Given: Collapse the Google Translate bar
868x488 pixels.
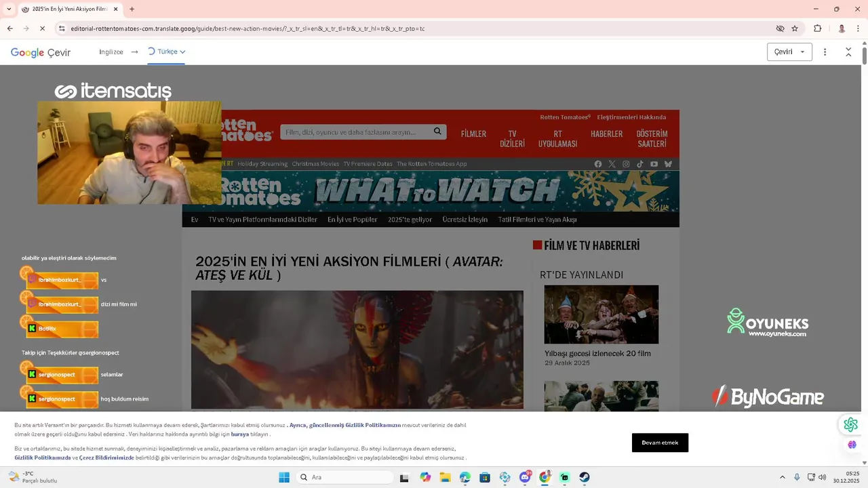Looking at the screenshot, I should 848,52.
